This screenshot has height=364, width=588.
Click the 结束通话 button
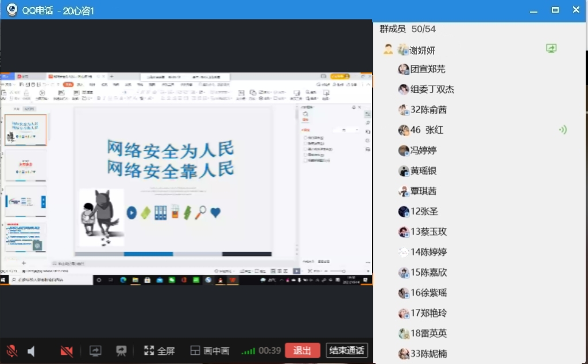coord(346,351)
